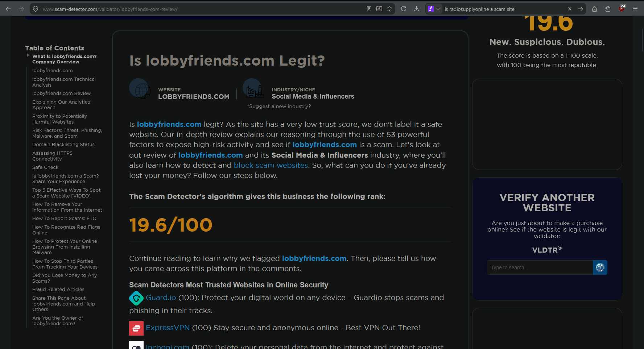Click the industry factory icon
Viewport: 644px width, 349px height.
pos(253,88)
